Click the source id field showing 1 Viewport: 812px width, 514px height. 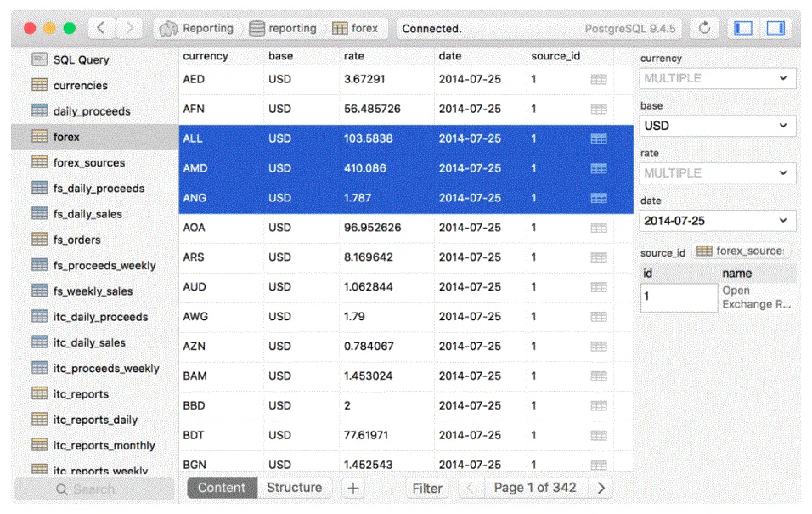(679, 297)
